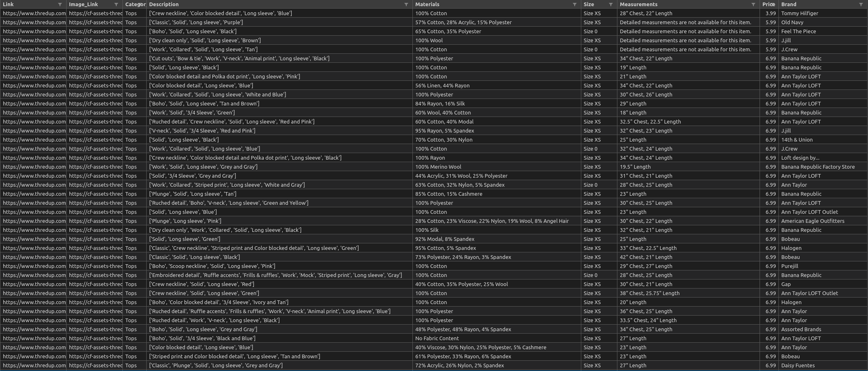Click the Size column header label

click(x=589, y=5)
